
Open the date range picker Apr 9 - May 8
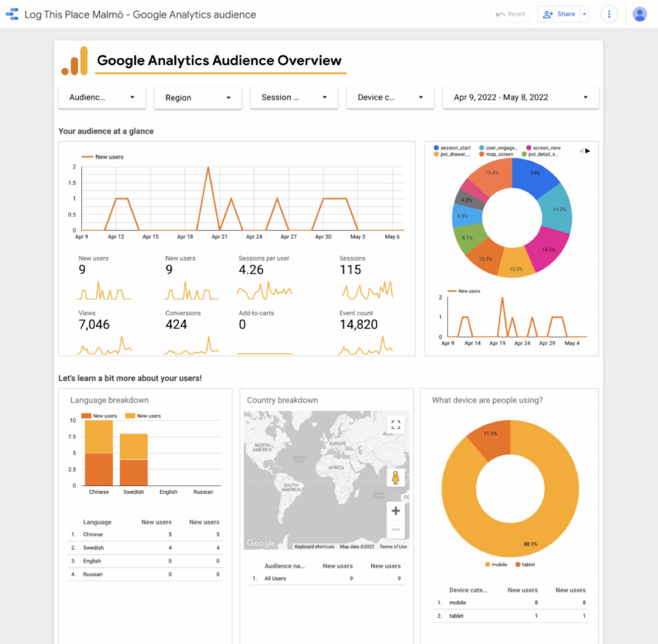(521, 97)
